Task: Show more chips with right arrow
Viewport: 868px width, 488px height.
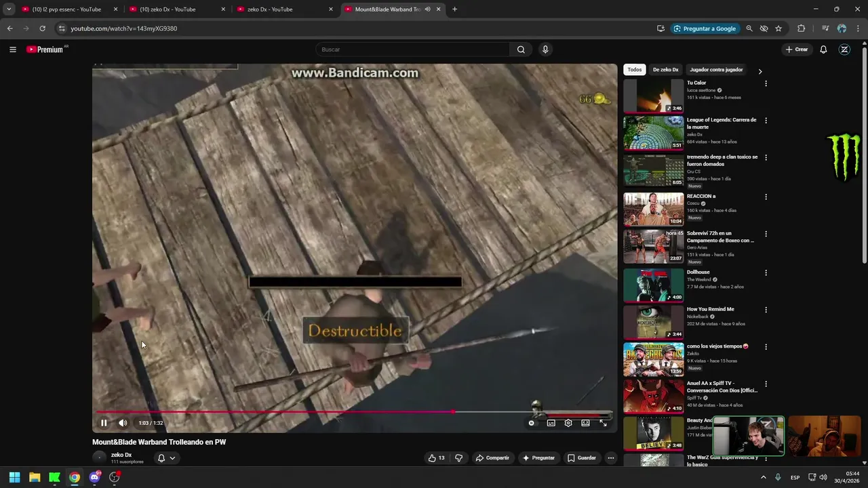Action: 759,70
